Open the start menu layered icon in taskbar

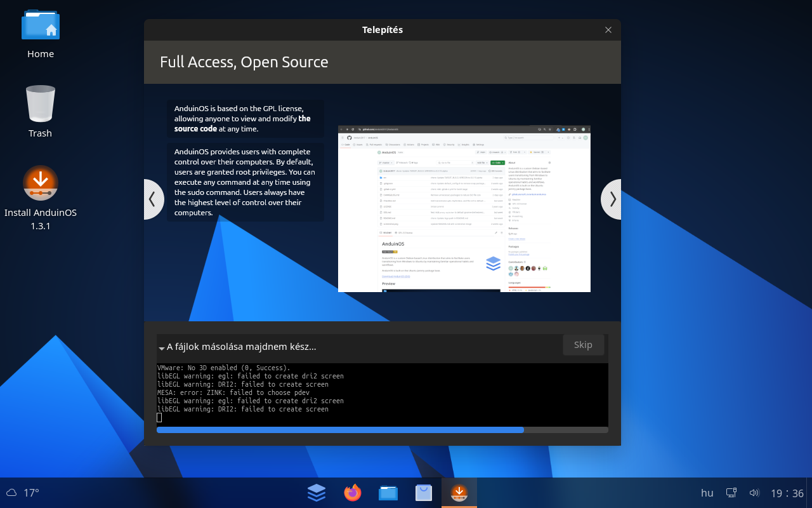[317, 493]
